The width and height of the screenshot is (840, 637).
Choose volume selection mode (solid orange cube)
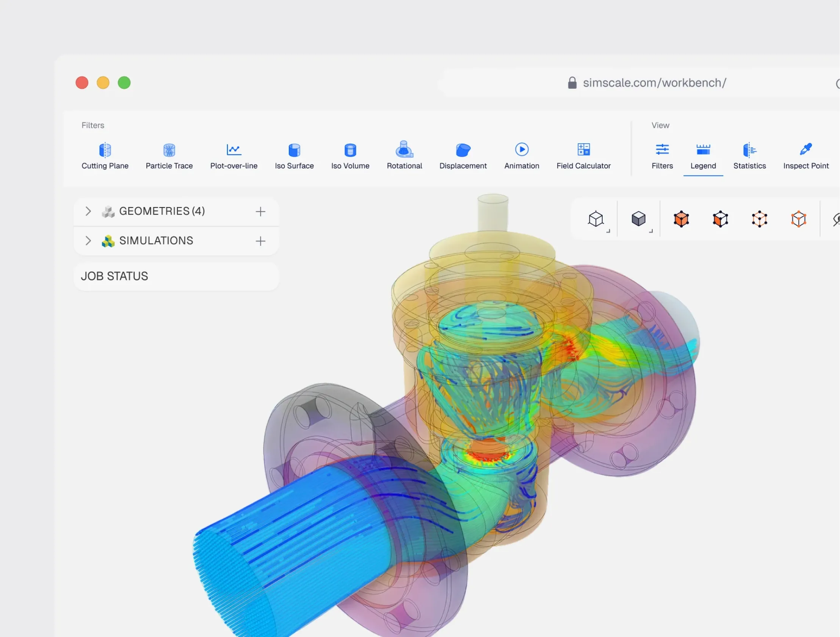pyautogui.click(x=681, y=219)
